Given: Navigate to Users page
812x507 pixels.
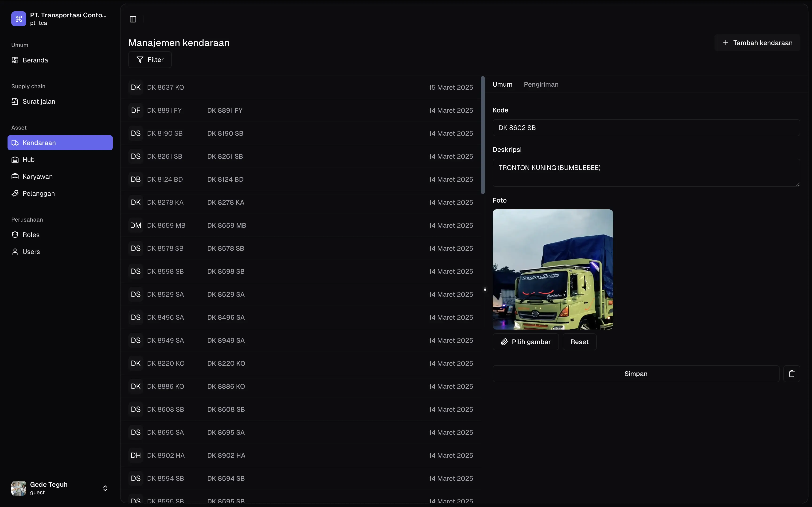Looking at the screenshot, I should [x=31, y=252].
